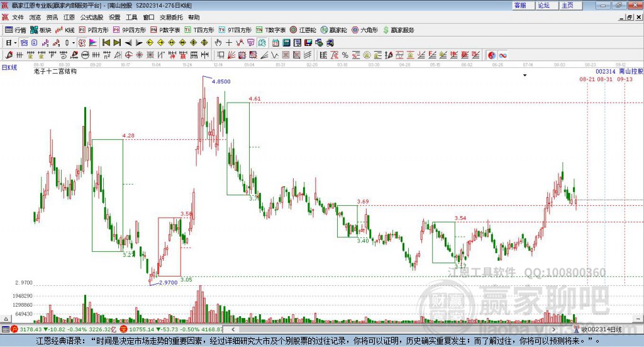Click the gradient flag icon in toolbar
The image size is (644, 347).
[93, 43]
